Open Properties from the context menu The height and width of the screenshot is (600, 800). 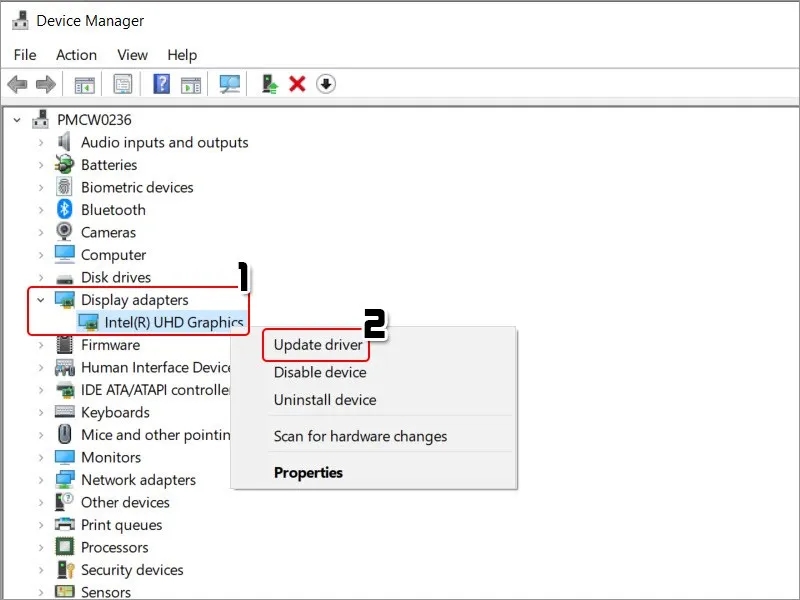(308, 472)
